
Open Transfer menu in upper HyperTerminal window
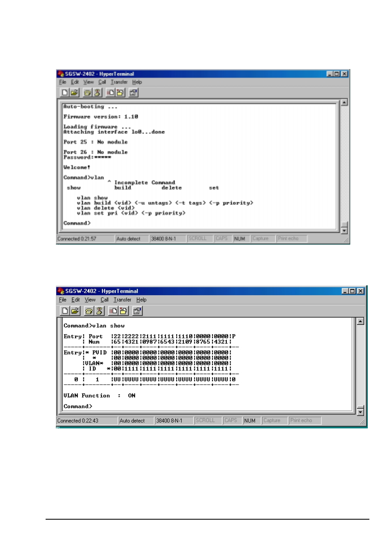point(119,82)
